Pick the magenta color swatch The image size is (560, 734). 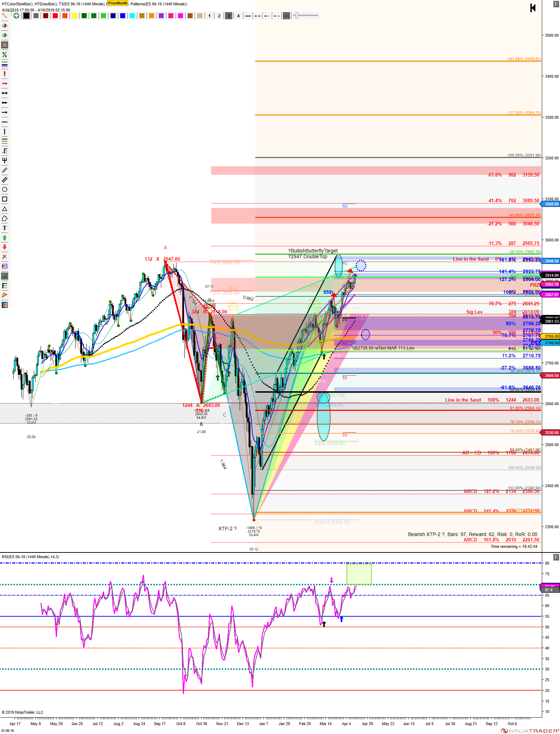(x=180, y=16)
